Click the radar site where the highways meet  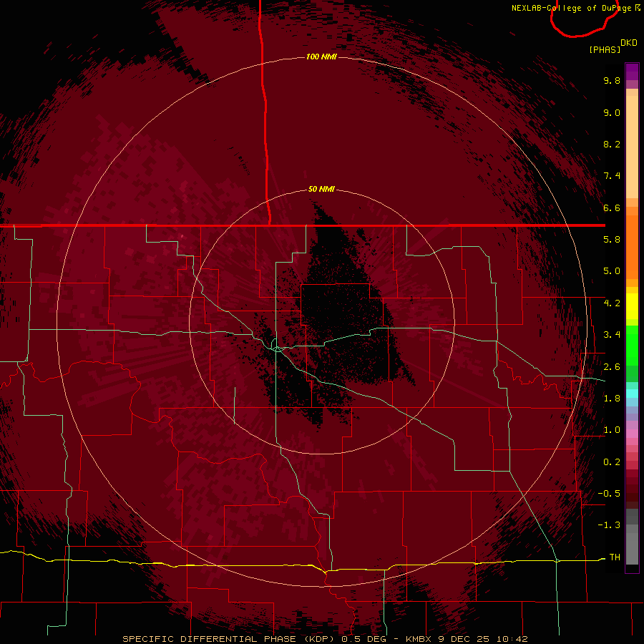[x=277, y=348]
